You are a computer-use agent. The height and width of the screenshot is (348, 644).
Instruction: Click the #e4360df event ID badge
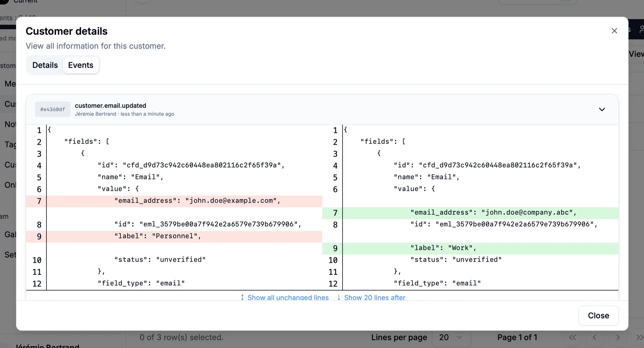click(x=53, y=109)
